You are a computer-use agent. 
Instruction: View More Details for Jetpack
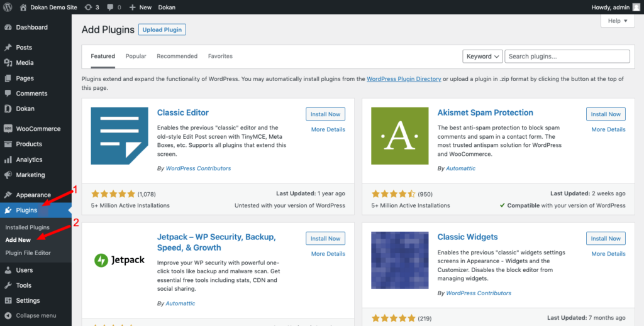(x=328, y=254)
